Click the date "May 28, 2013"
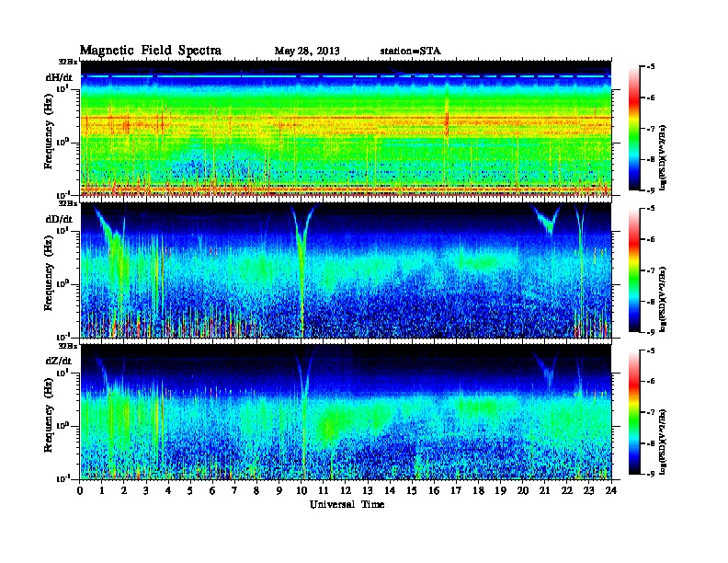 [x=307, y=52]
